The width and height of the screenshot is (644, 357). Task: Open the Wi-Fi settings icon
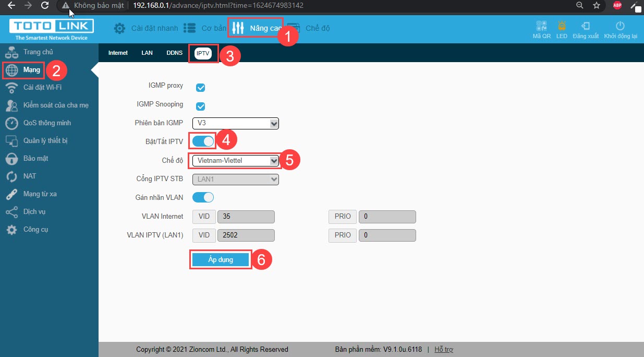coord(11,88)
